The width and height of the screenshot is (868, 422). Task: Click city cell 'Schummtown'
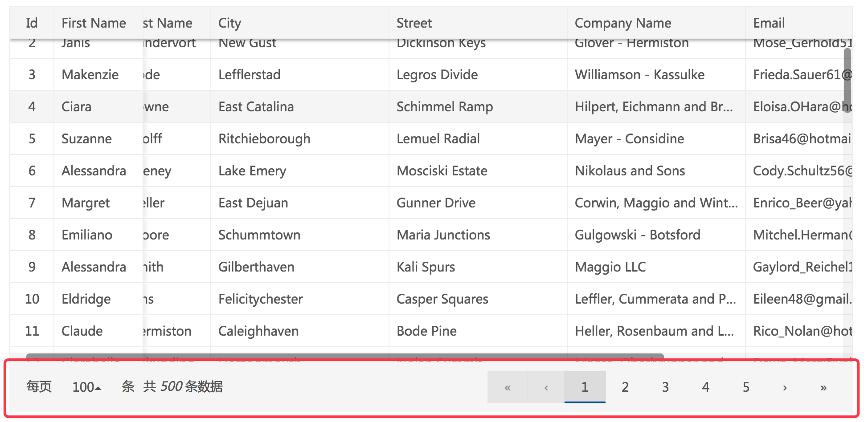(x=299, y=235)
